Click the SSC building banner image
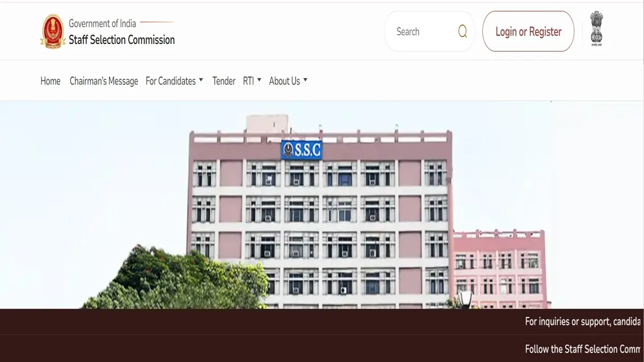The width and height of the screenshot is (644, 362). coord(322,204)
